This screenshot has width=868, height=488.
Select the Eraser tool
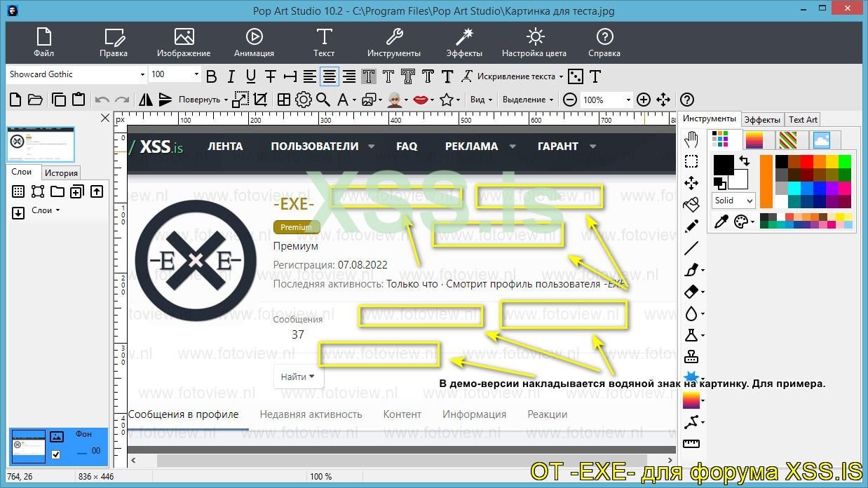pyautogui.click(x=691, y=292)
